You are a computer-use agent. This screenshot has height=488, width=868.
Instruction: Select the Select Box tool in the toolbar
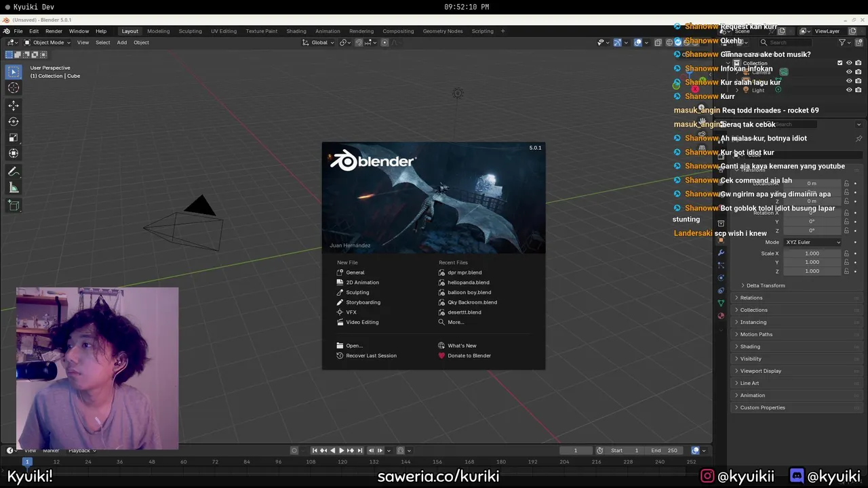pyautogui.click(x=14, y=71)
